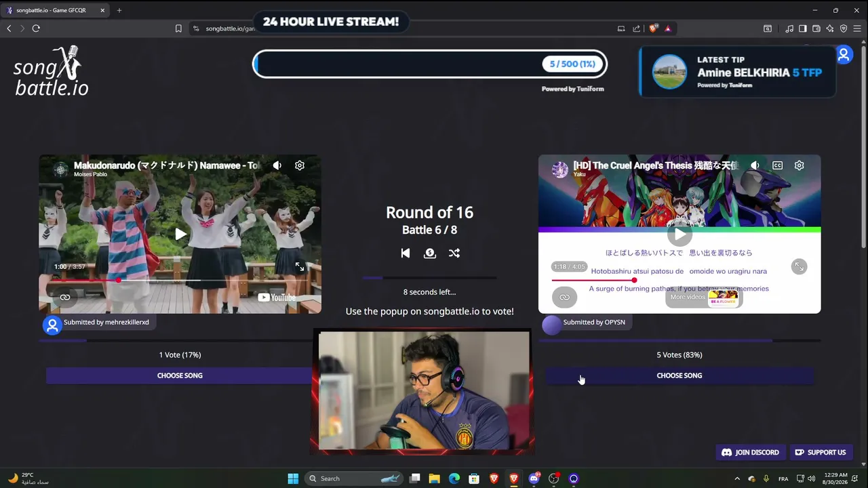
Task: Play the Makudonarudo video
Action: coord(180,234)
